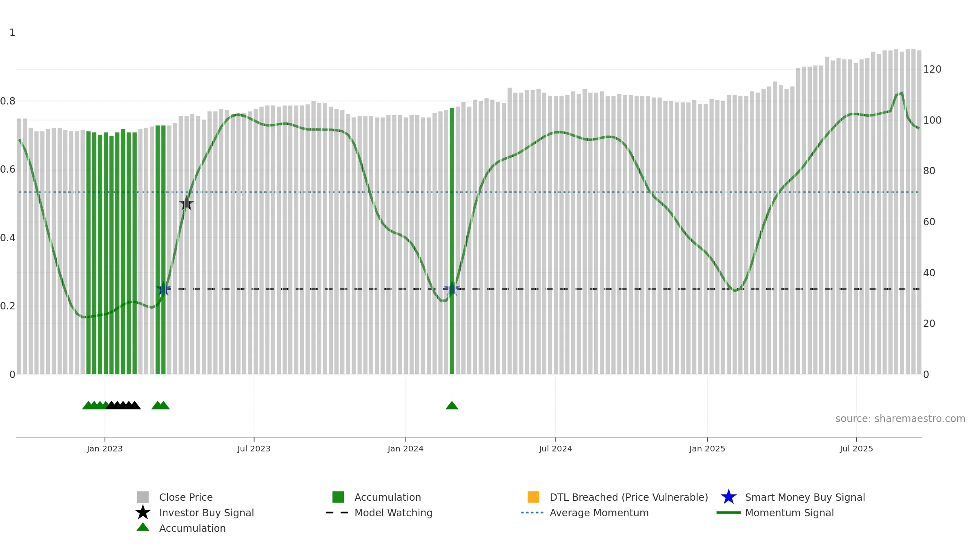Click the orange DTL Breached legend swatch
Viewport: 980px width, 551px height.
(533, 497)
